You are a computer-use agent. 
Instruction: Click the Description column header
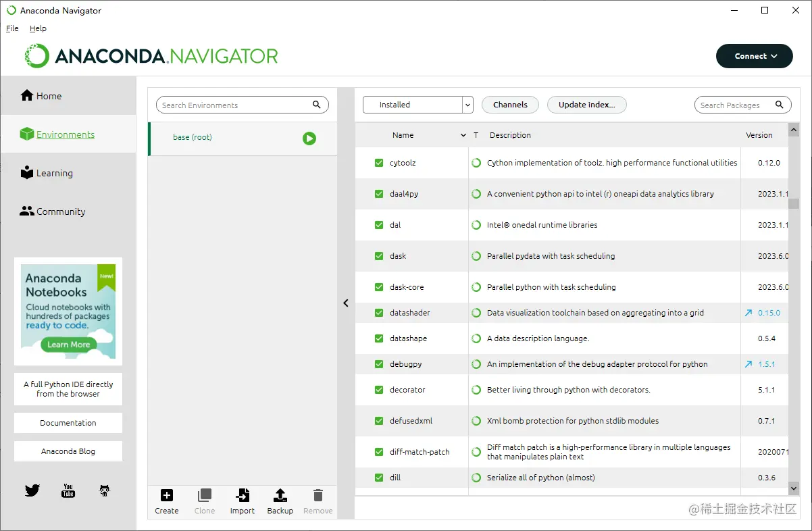point(510,135)
